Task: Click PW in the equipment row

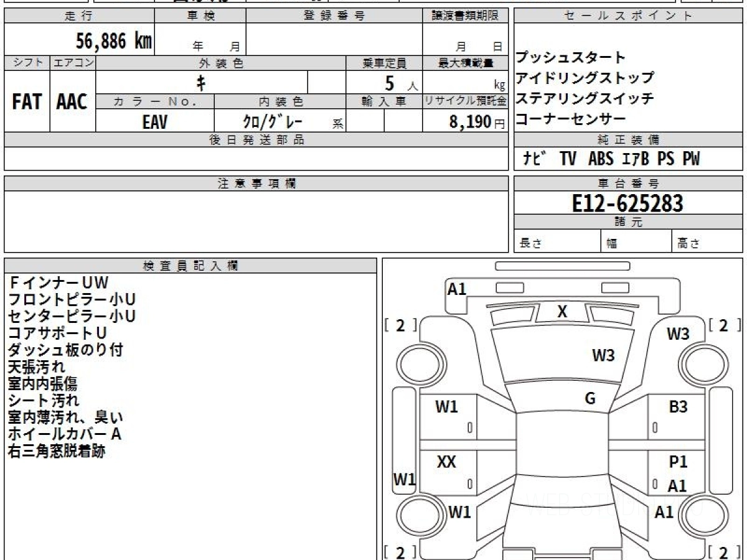Action: pyautogui.click(x=691, y=159)
